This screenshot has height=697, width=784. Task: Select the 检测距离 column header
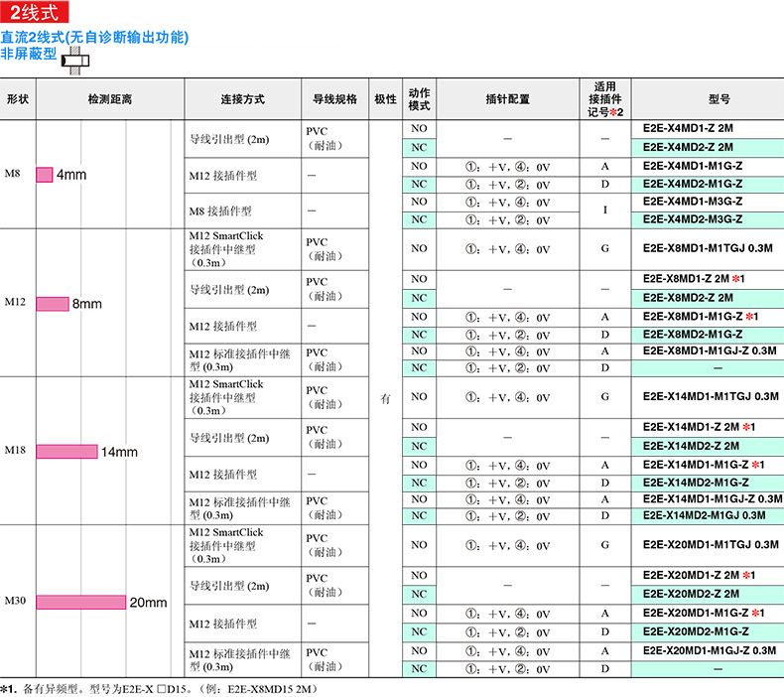tap(109, 99)
